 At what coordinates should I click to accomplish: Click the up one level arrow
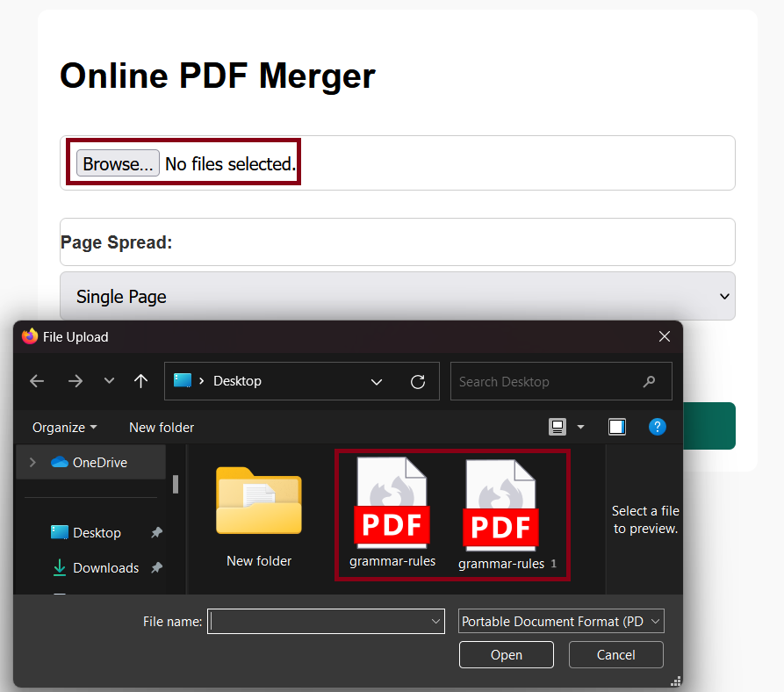140,380
